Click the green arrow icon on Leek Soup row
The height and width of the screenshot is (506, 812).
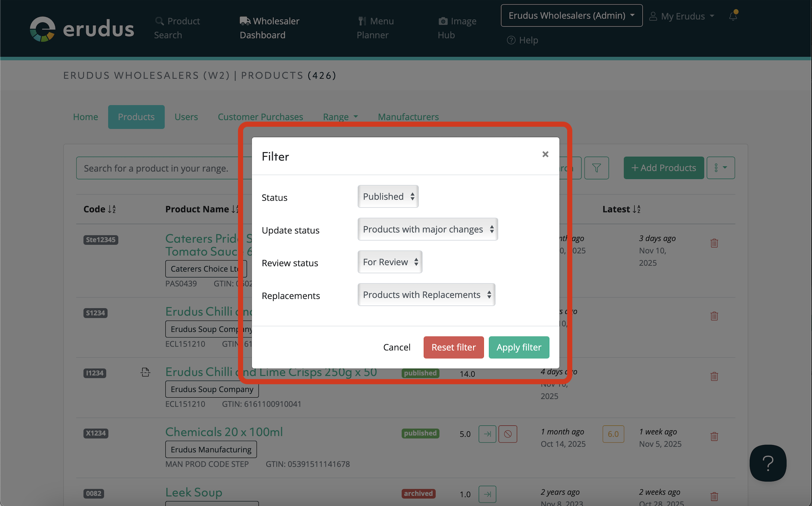click(487, 494)
